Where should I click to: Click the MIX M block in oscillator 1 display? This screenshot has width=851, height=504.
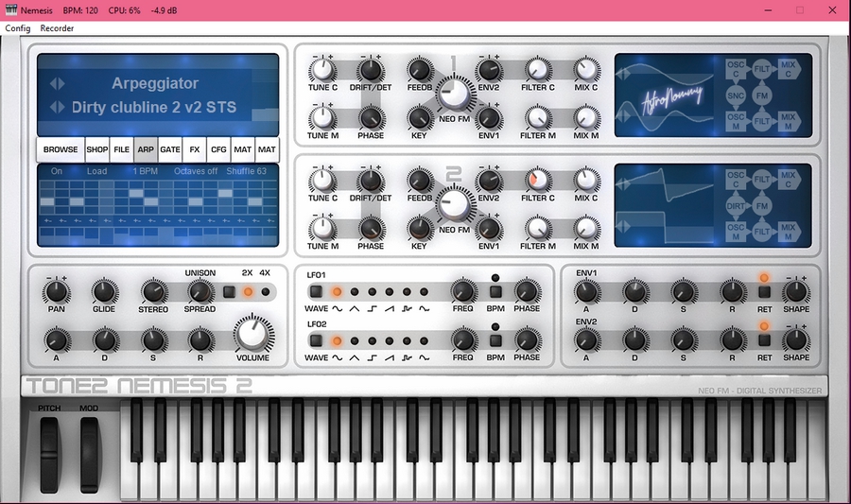coord(790,122)
